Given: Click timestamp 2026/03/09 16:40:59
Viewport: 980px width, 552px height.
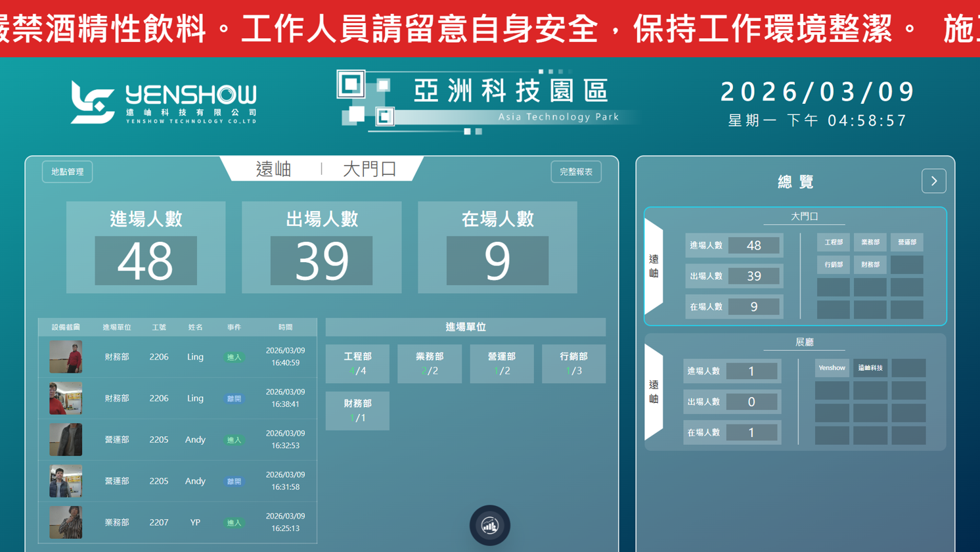Looking at the screenshot, I should point(285,357).
